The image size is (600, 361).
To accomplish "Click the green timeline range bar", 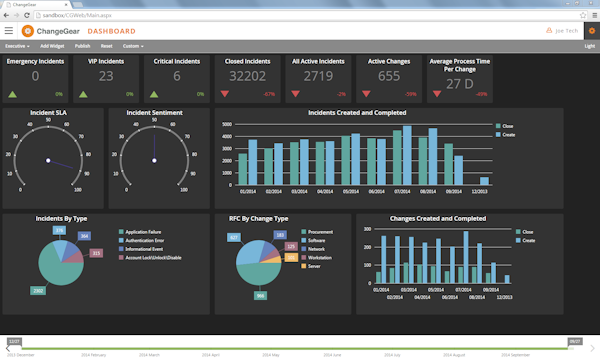I will pyautogui.click(x=295, y=348).
